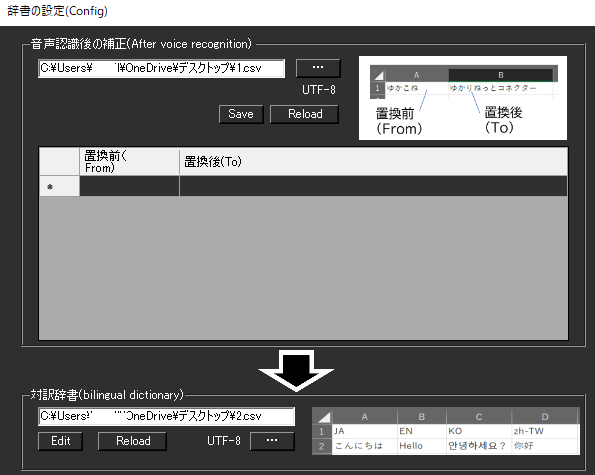Select the 置換後(To) column header

pyautogui.click(x=373, y=162)
